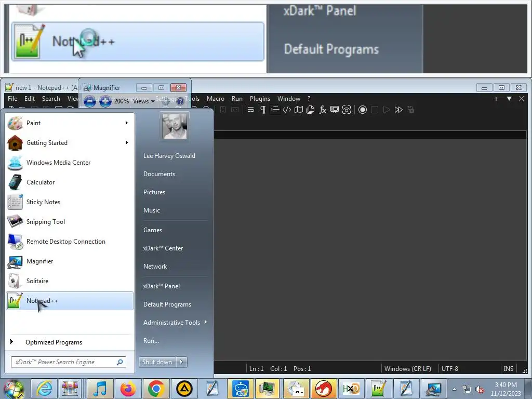
Task: Click the Stop Recording square icon
Action: click(x=374, y=110)
